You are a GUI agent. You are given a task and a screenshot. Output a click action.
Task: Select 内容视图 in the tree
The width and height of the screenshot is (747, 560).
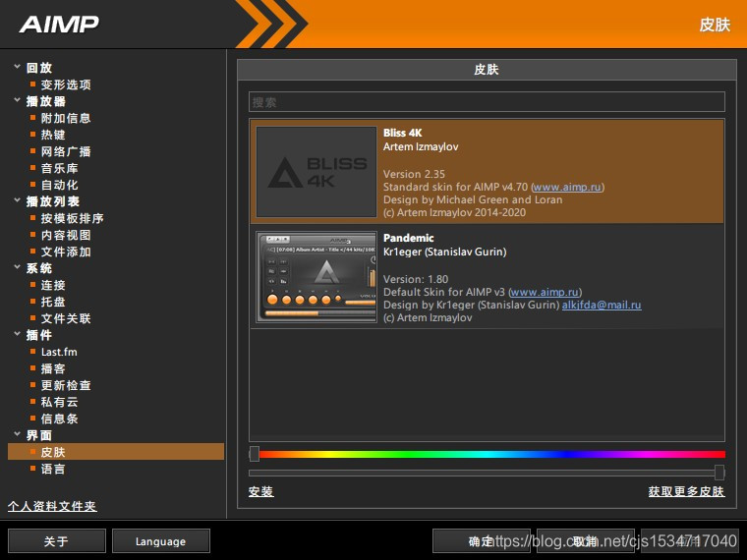(66, 235)
